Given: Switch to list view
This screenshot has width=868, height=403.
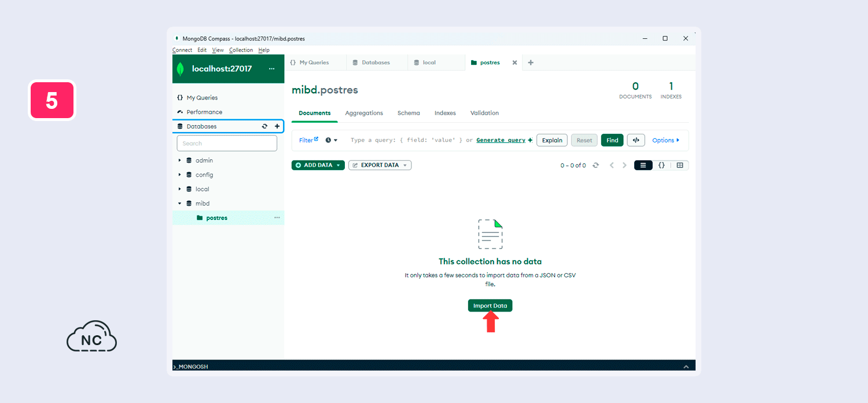Looking at the screenshot, I should click(643, 165).
